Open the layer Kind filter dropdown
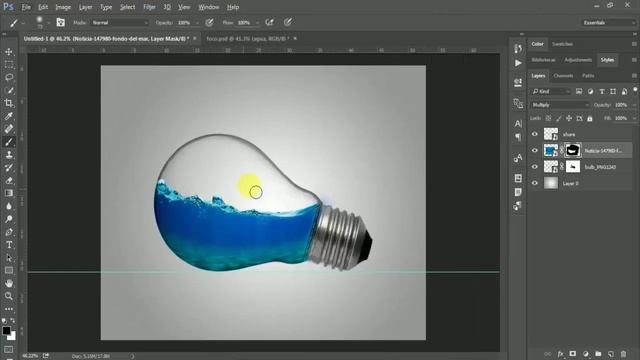Image resolution: width=640 pixels, height=360 pixels. tap(551, 91)
